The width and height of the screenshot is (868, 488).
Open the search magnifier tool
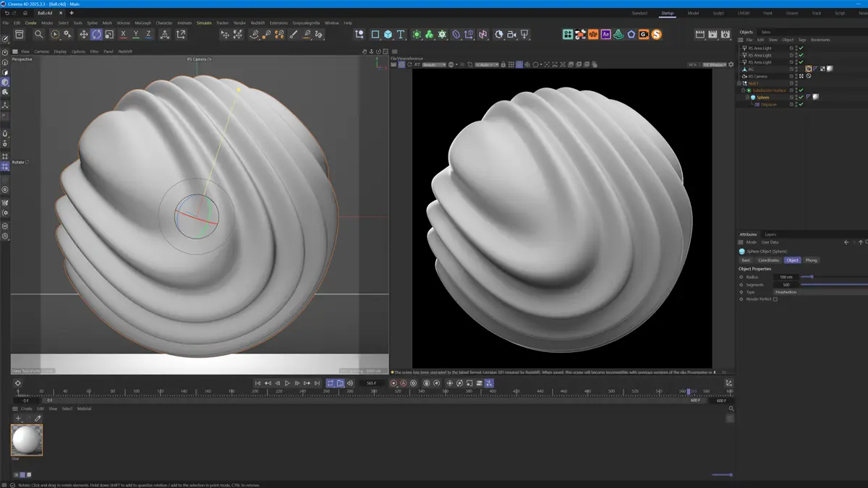(38, 34)
